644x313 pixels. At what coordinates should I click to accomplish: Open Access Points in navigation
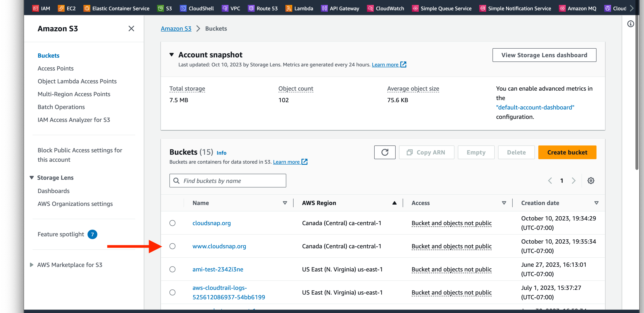tap(55, 68)
